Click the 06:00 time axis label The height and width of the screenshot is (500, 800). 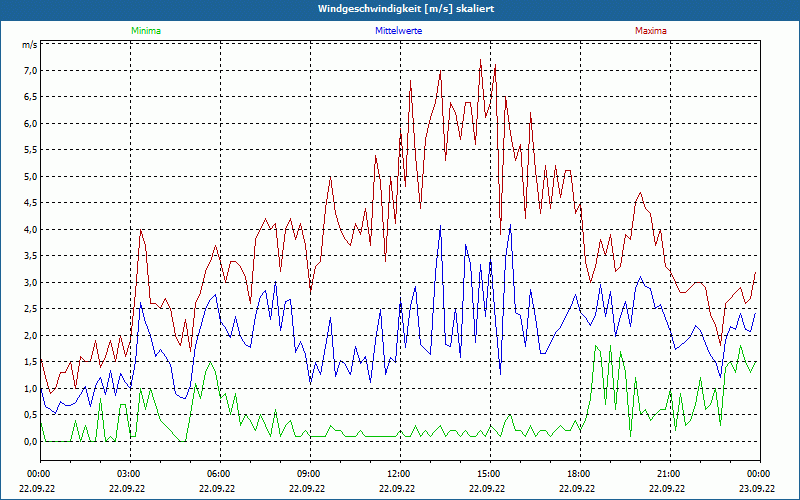point(217,474)
